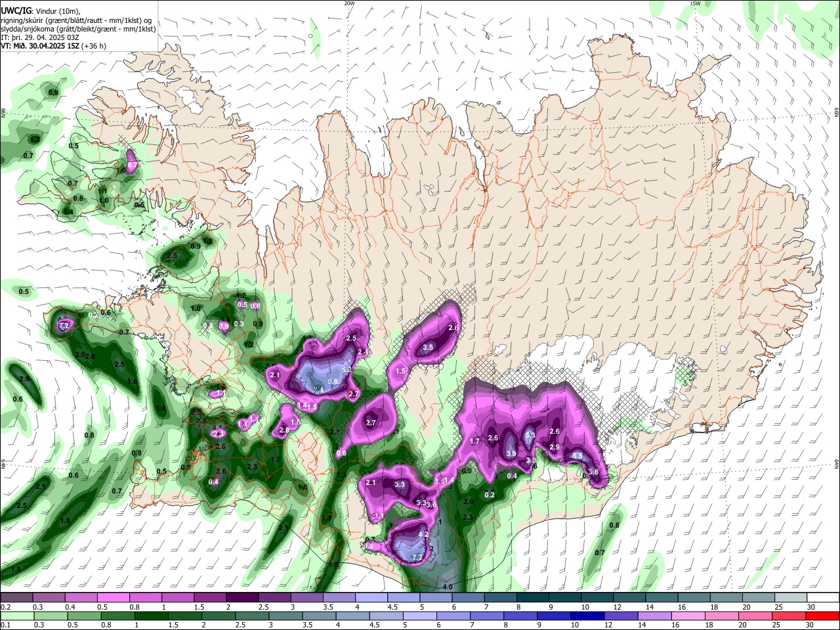Viewport: 840px width, 630px height.
Task: Click the '64N' latitude label on right edge
Action: click(837, 464)
